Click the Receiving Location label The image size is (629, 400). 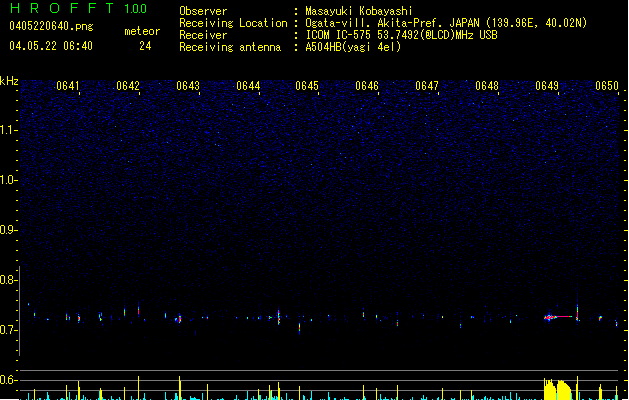coord(233,23)
